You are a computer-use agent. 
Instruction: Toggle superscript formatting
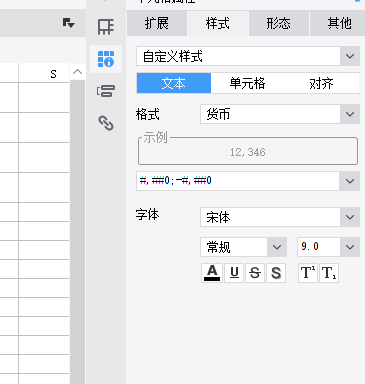pos(308,273)
